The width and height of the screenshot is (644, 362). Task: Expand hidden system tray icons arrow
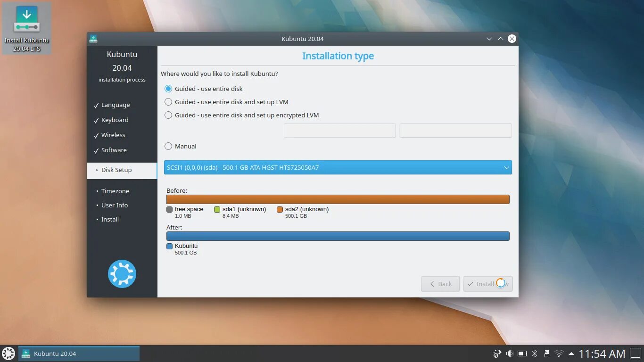[x=571, y=354]
